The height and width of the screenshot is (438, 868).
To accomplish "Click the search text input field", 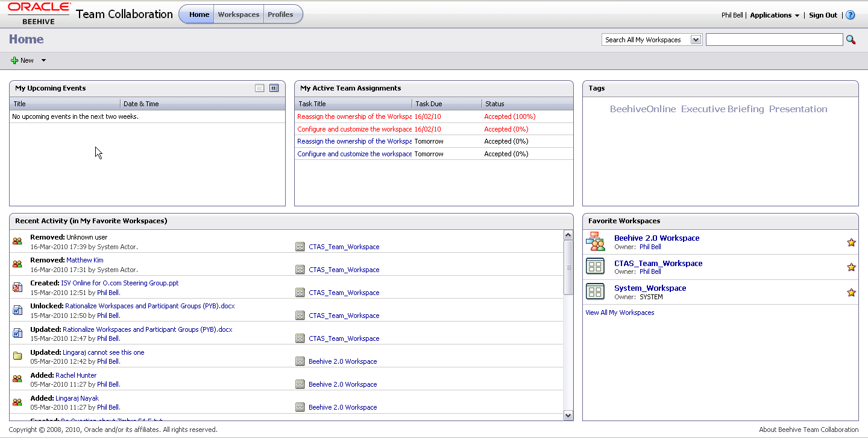I will point(774,40).
